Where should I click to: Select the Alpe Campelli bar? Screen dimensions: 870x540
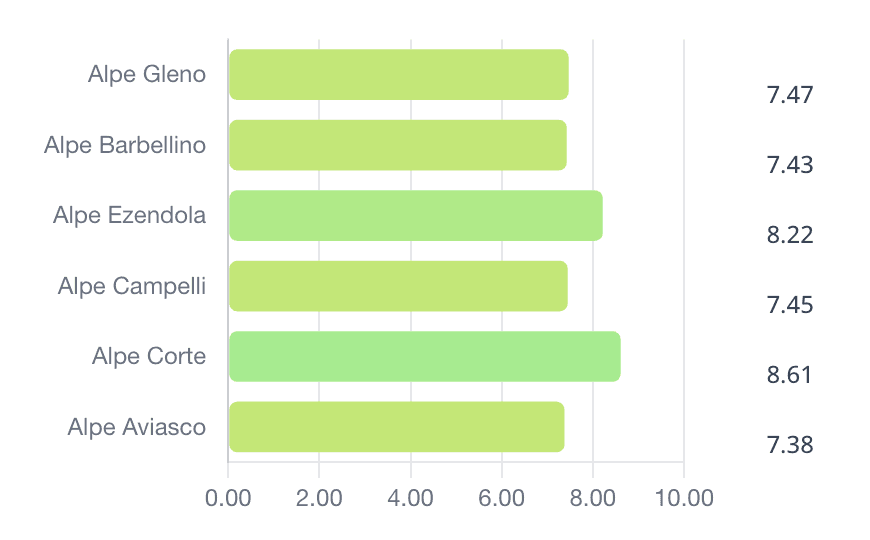(x=398, y=286)
